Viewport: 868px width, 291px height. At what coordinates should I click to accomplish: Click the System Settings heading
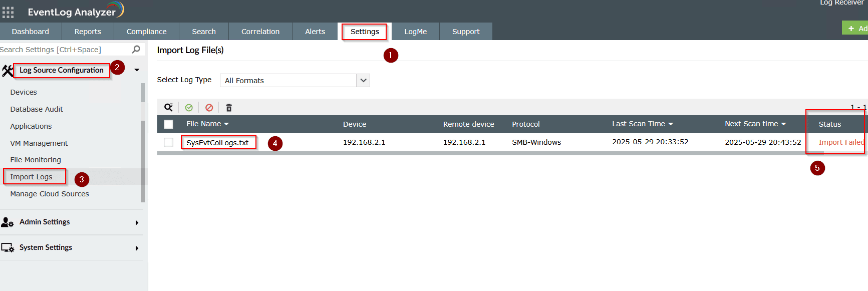(x=46, y=247)
